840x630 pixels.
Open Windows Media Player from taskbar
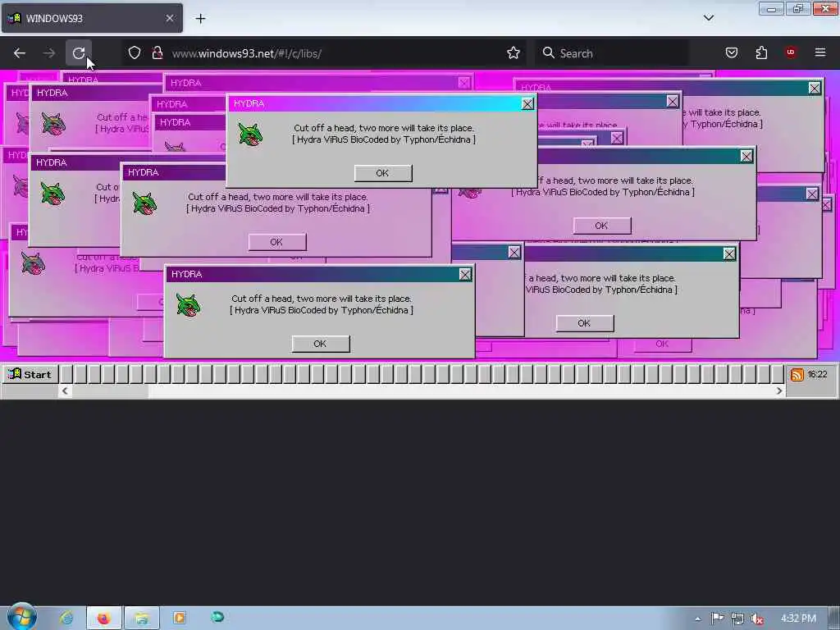(x=180, y=618)
